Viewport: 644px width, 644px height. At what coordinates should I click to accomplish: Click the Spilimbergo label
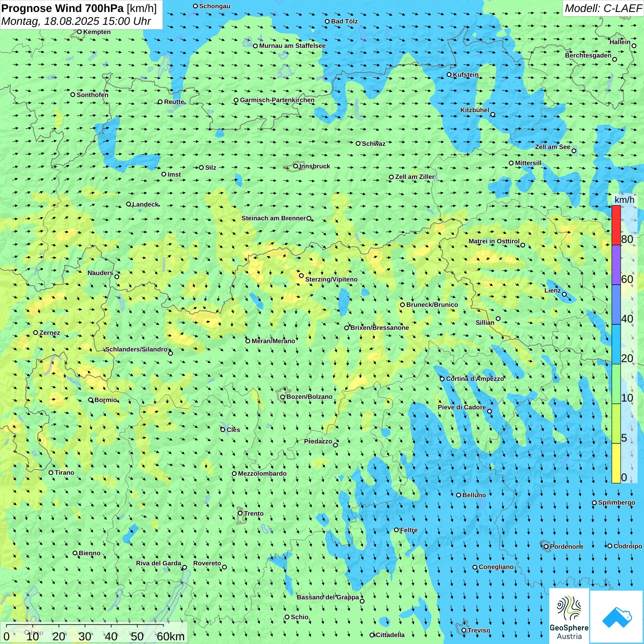(617, 502)
